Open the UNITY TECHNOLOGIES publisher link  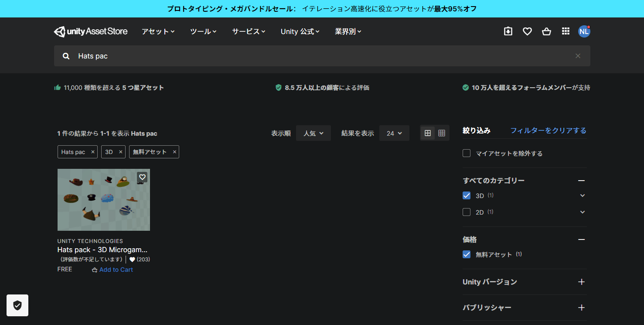click(90, 241)
